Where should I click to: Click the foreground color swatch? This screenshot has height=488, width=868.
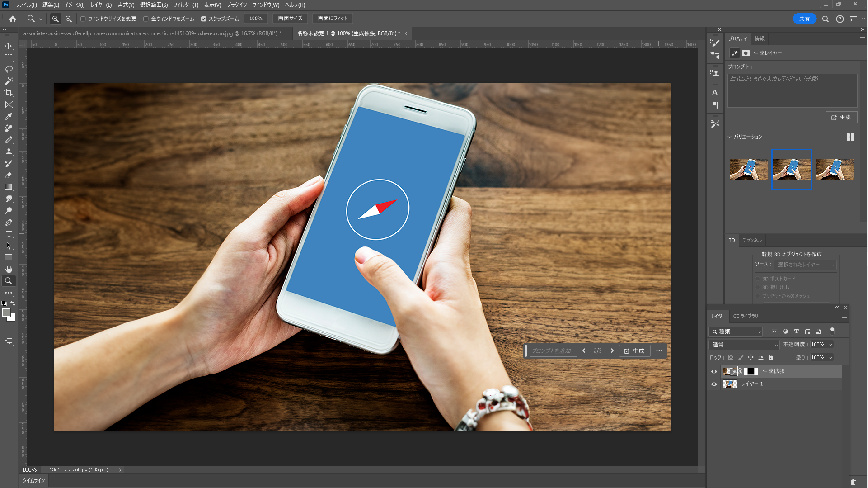point(6,313)
